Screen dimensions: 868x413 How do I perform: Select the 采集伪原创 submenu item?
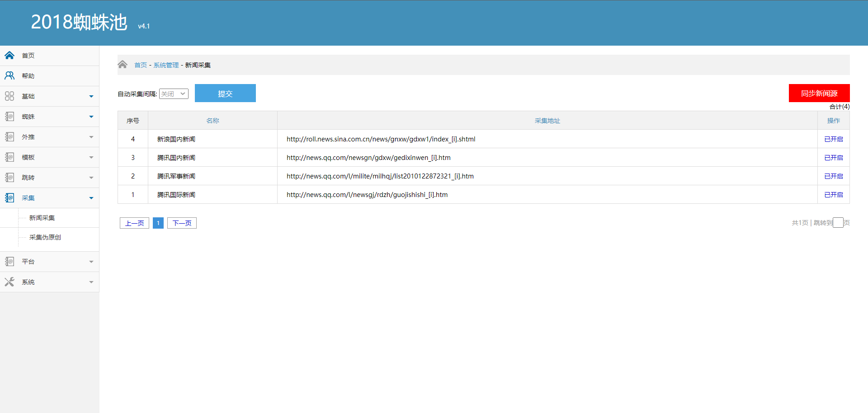click(45, 237)
